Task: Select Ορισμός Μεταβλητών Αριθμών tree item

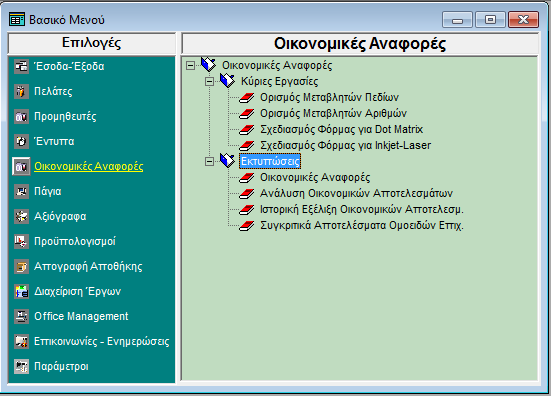Action: [x=333, y=113]
